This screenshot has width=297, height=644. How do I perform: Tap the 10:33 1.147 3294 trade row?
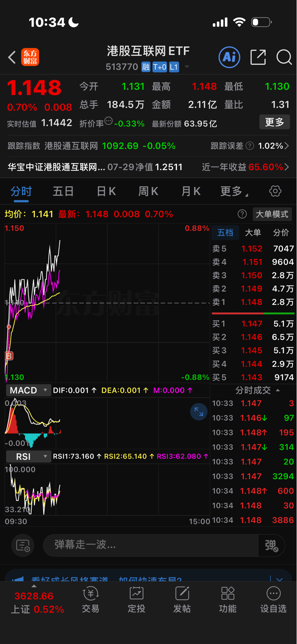coord(253,477)
